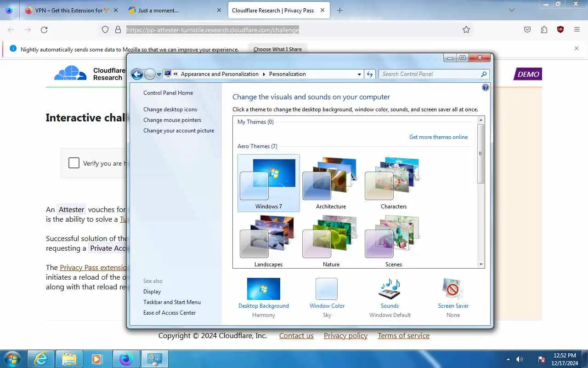Choose the Scenes theme
The image size is (588, 368).
[393, 241]
